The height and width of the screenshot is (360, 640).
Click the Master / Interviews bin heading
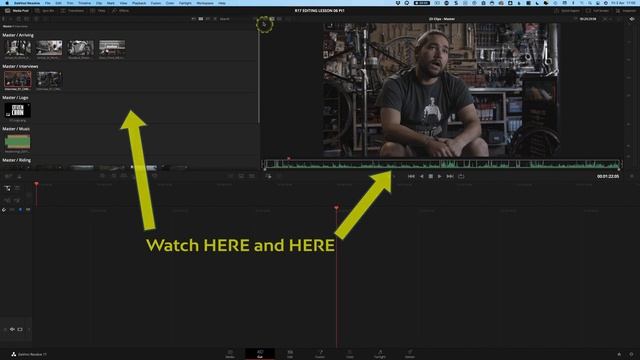point(20,66)
